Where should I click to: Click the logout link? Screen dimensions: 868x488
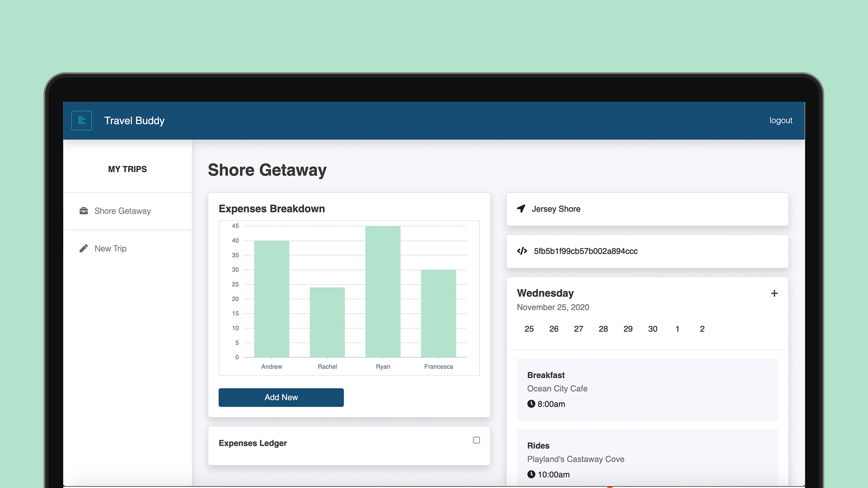782,120
